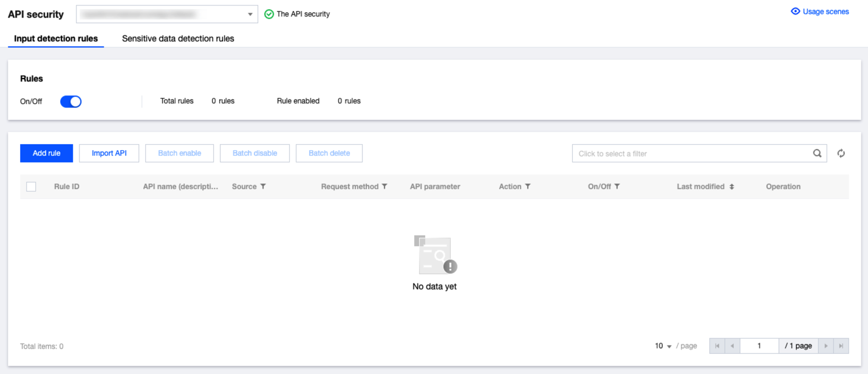This screenshot has width=868, height=374.
Task: Sort by Last modified arrows icon
Action: coord(731,187)
